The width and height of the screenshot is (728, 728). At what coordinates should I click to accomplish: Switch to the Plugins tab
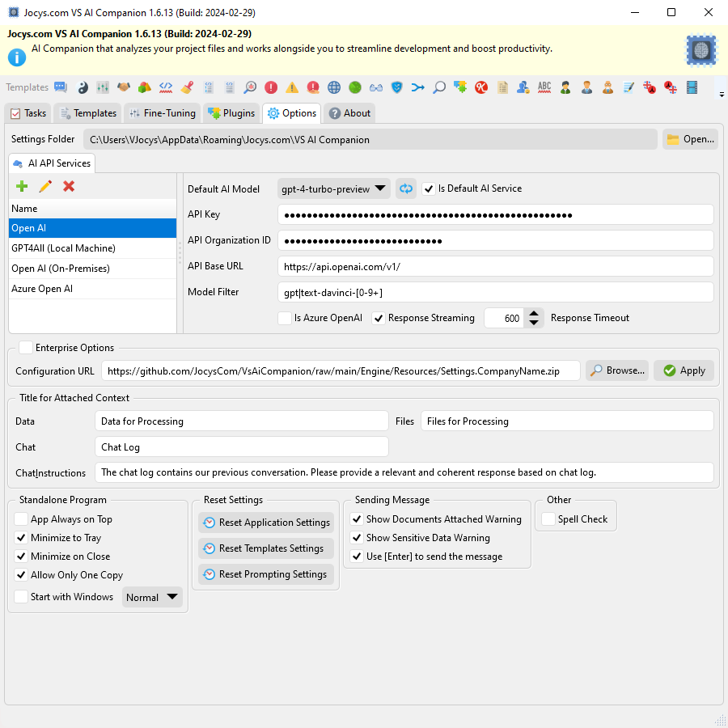pos(231,113)
